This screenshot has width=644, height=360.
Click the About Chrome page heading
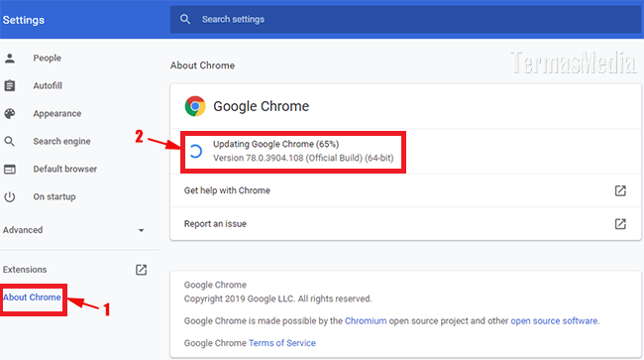click(202, 65)
